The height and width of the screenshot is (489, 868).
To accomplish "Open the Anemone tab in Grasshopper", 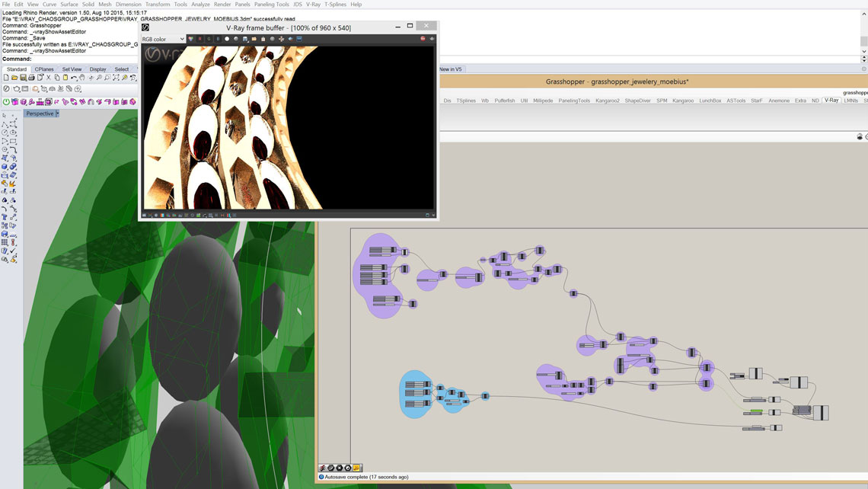I will click(x=779, y=101).
